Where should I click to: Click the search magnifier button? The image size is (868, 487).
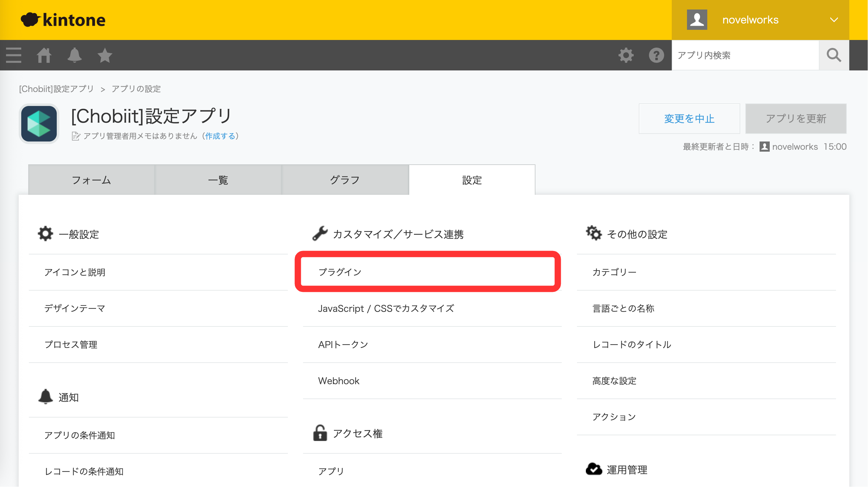pos(834,55)
